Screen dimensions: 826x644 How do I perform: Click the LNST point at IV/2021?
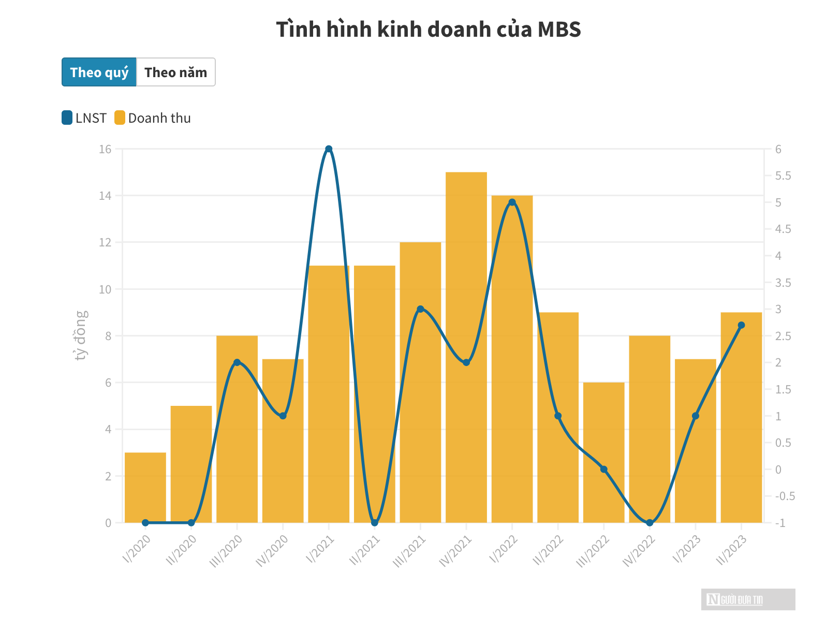point(466,362)
